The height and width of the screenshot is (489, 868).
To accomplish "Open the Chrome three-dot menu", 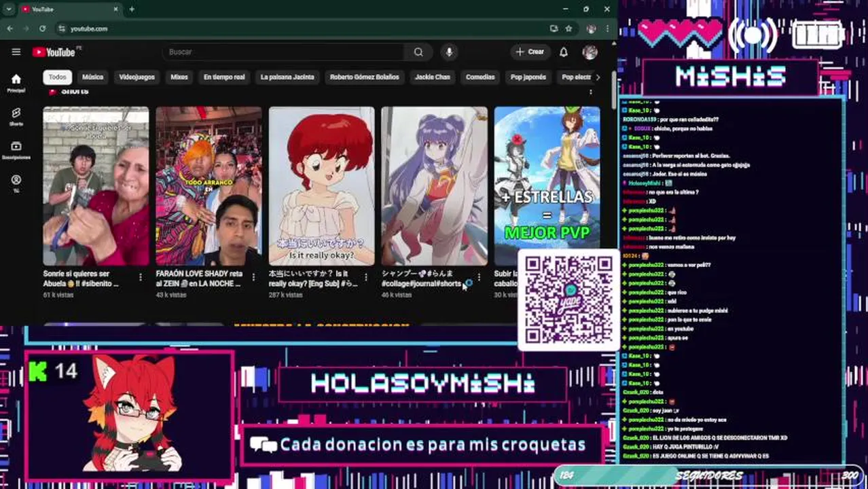I will click(x=607, y=29).
